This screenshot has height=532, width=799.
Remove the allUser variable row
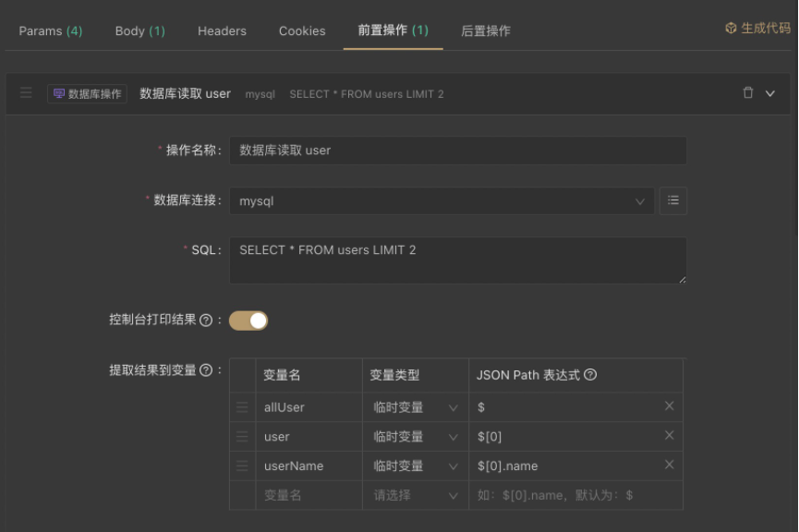coord(670,406)
